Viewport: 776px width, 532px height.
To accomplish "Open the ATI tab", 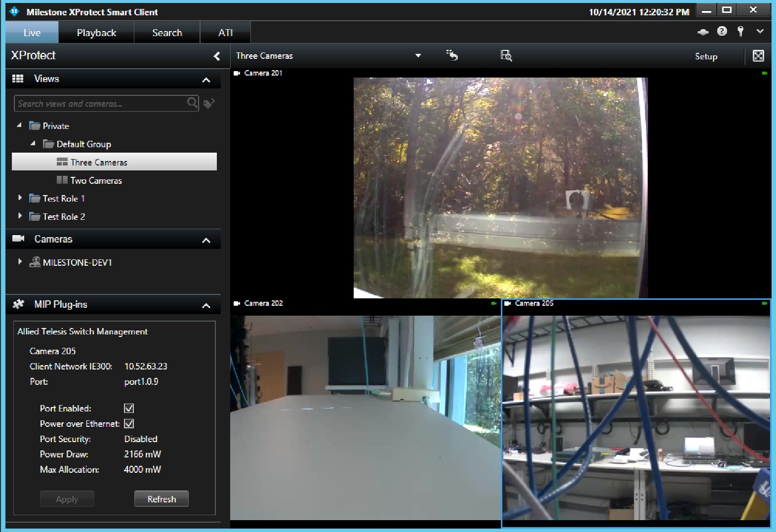I will (x=225, y=33).
